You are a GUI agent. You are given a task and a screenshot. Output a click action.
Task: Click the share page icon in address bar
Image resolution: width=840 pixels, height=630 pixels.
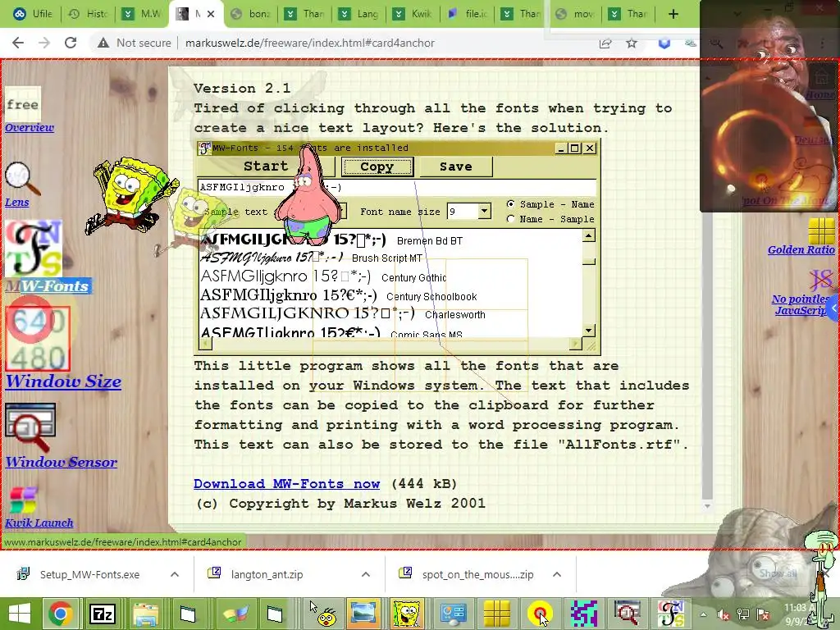pyautogui.click(x=605, y=43)
